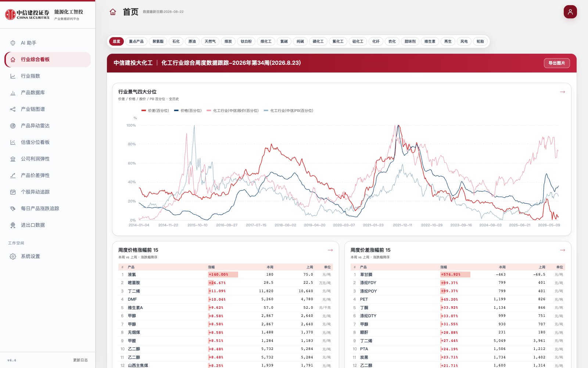
Task: Select the 重点产品 category tab
Action: (x=136, y=42)
